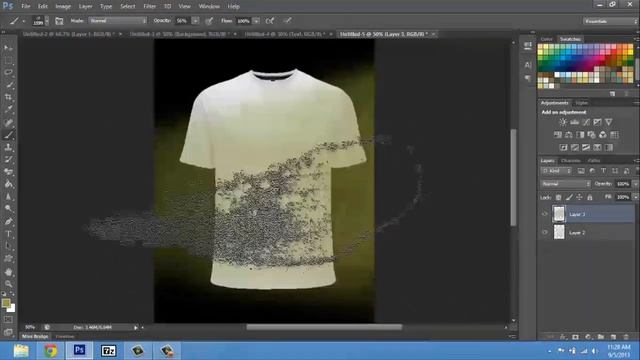Open Chrome from the taskbar

pyautogui.click(x=51, y=351)
